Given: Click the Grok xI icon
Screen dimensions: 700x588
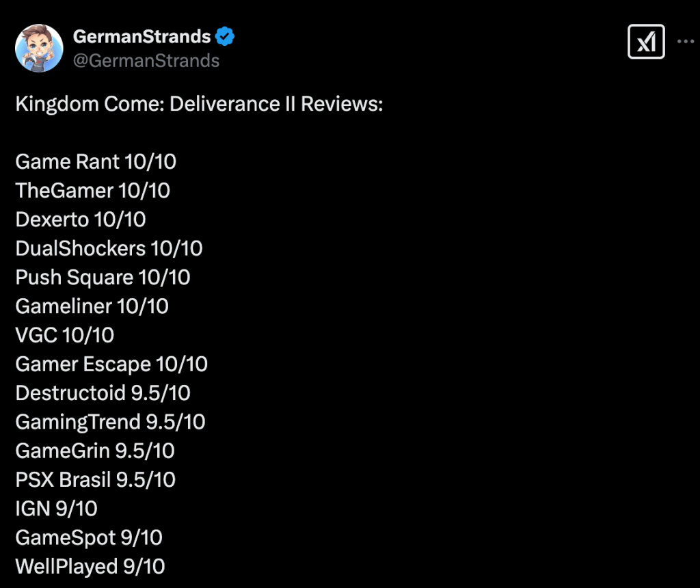Looking at the screenshot, I should (645, 42).
